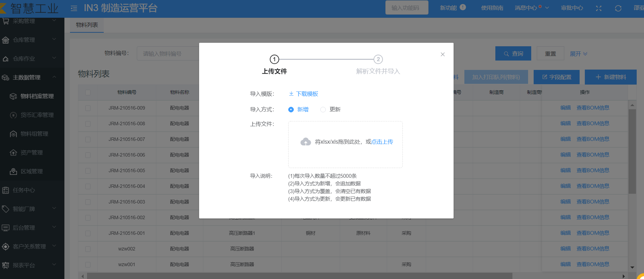The width and height of the screenshot is (644, 279).
Task: Open 货币汇率管理 in the sidebar
Action: point(37,115)
